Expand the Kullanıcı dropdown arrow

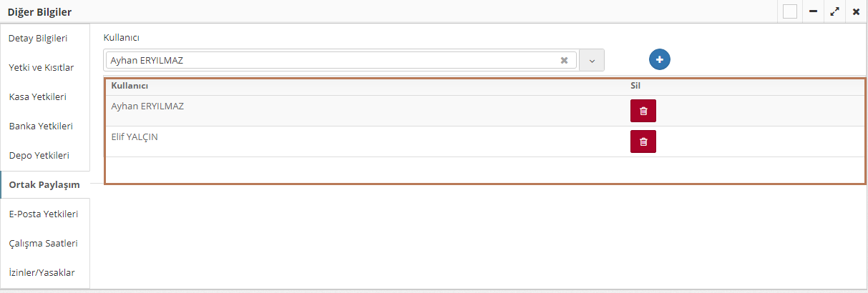click(x=592, y=61)
